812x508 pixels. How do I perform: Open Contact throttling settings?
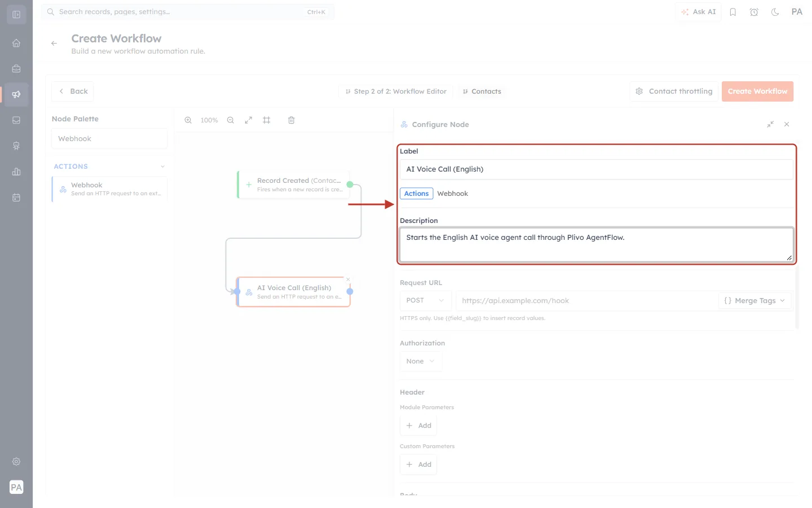coord(674,91)
